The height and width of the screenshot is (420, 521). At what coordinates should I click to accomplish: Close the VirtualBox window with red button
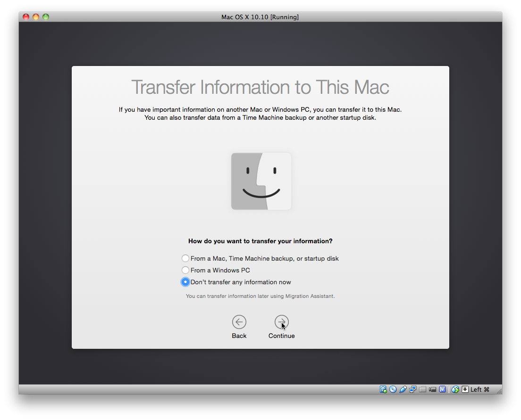pos(26,17)
